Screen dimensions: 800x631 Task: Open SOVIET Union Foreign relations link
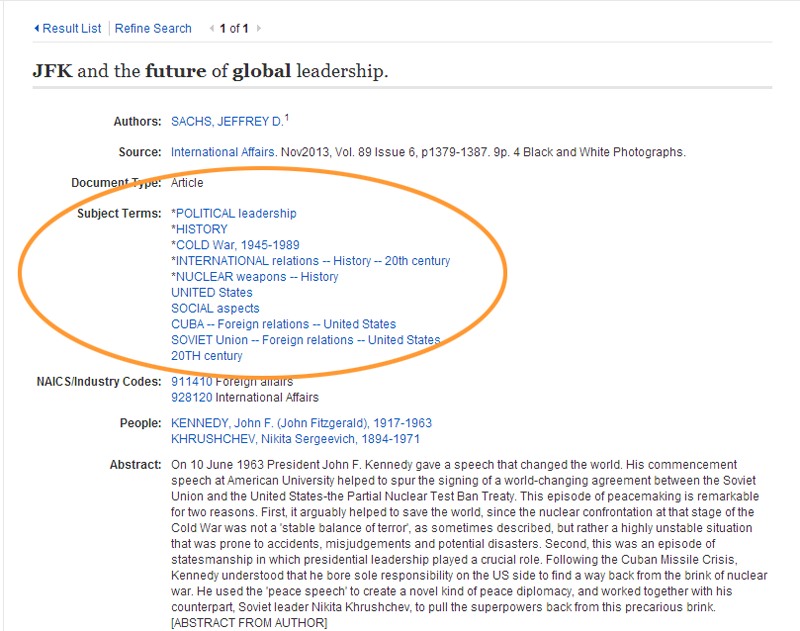click(x=305, y=340)
